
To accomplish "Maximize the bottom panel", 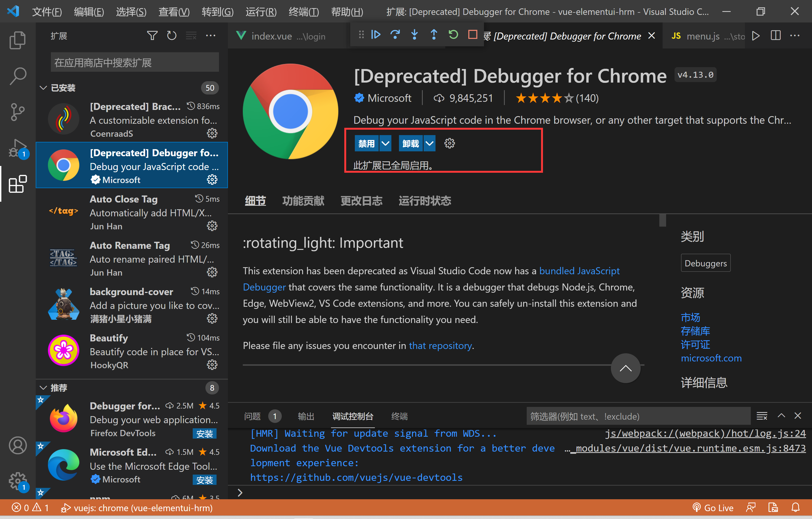I will (781, 416).
